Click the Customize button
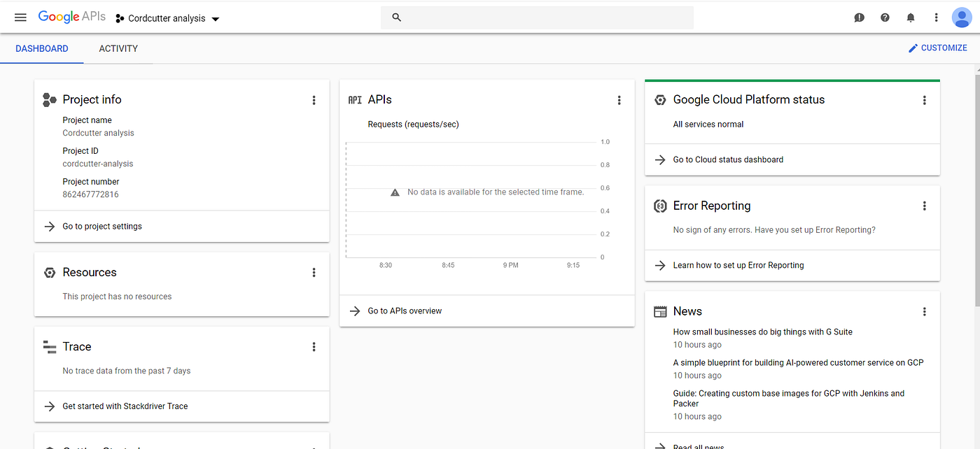980x449 pixels. coord(937,48)
